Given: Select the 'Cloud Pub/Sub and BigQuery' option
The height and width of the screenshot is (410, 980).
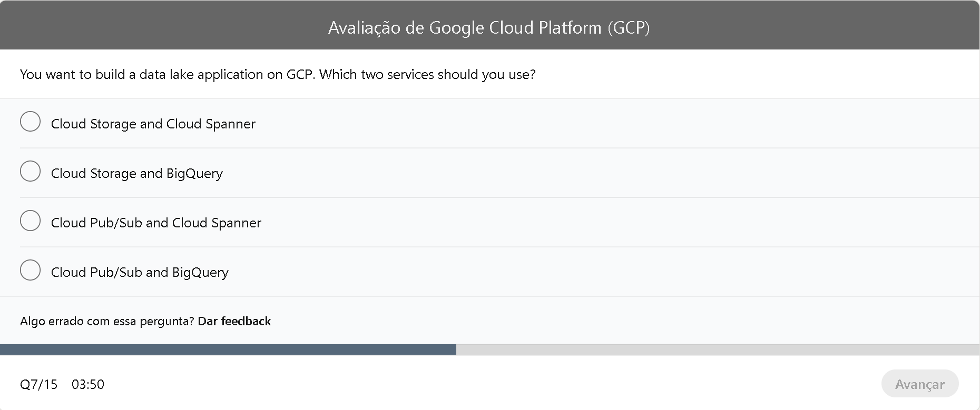Looking at the screenshot, I should [x=30, y=270].
